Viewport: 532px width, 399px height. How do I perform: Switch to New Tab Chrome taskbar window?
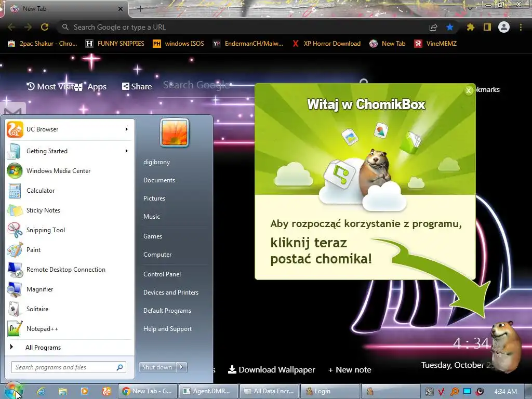click(148, 391)
